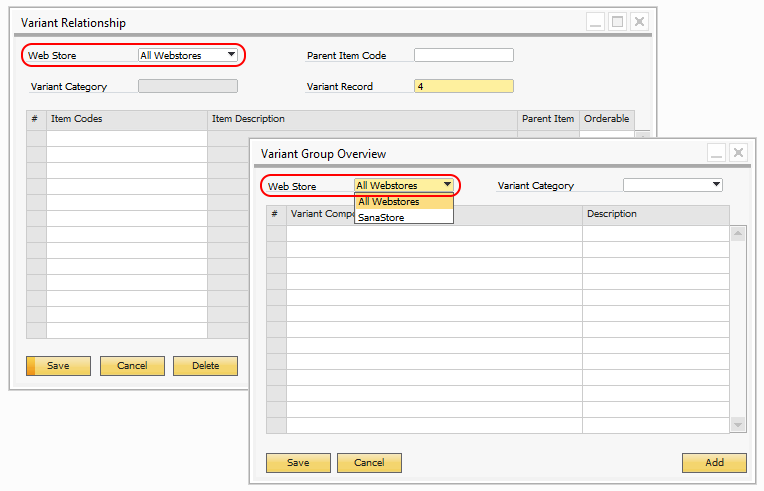The width and height of the screenshot is (764, 491).
Task: Click the Variant Record field
Action: pyautogui.click(x=463, y=86)
